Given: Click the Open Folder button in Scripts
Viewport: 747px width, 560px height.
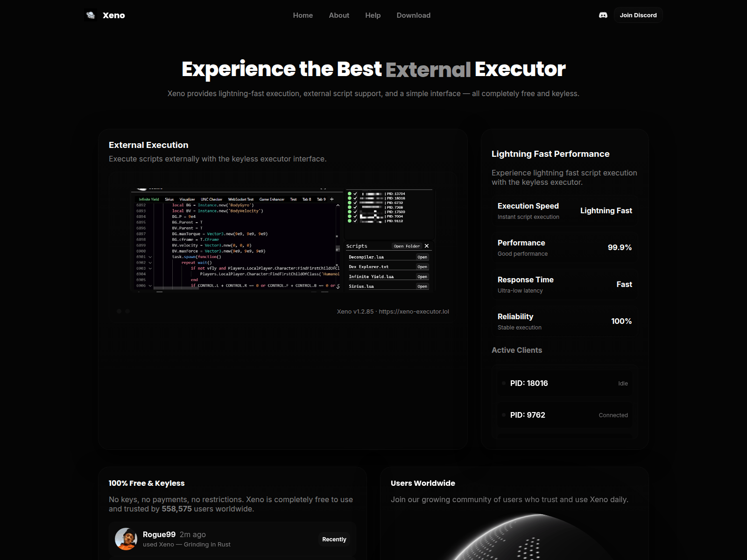Looking at the screenshot, I should pyautogui.click(x=407, y=246).
